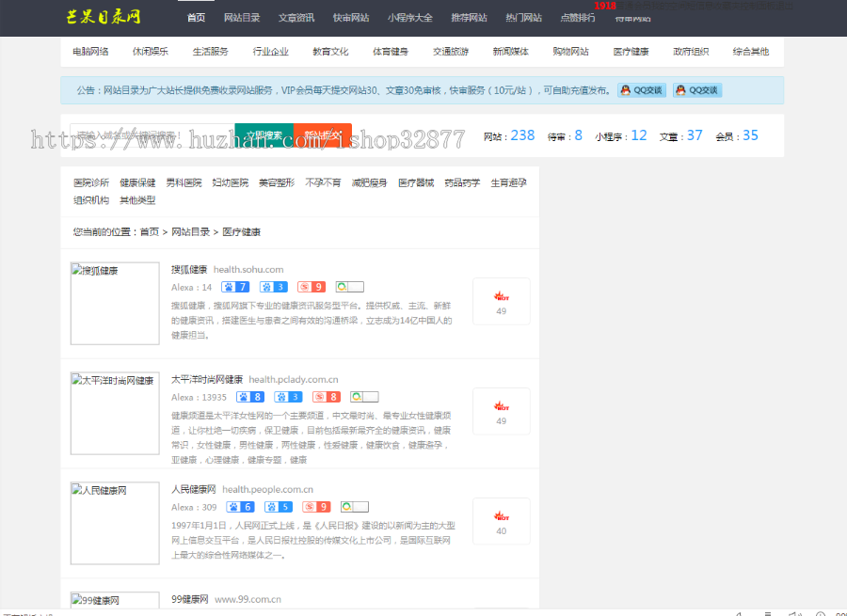Open the 医院诊所 subcategory

click(91, 183)
